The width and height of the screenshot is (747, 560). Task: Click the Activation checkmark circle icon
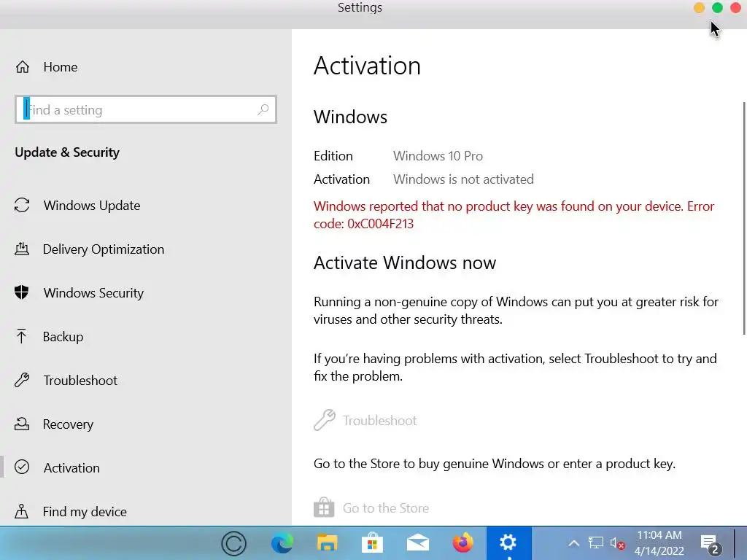point(22,467)
